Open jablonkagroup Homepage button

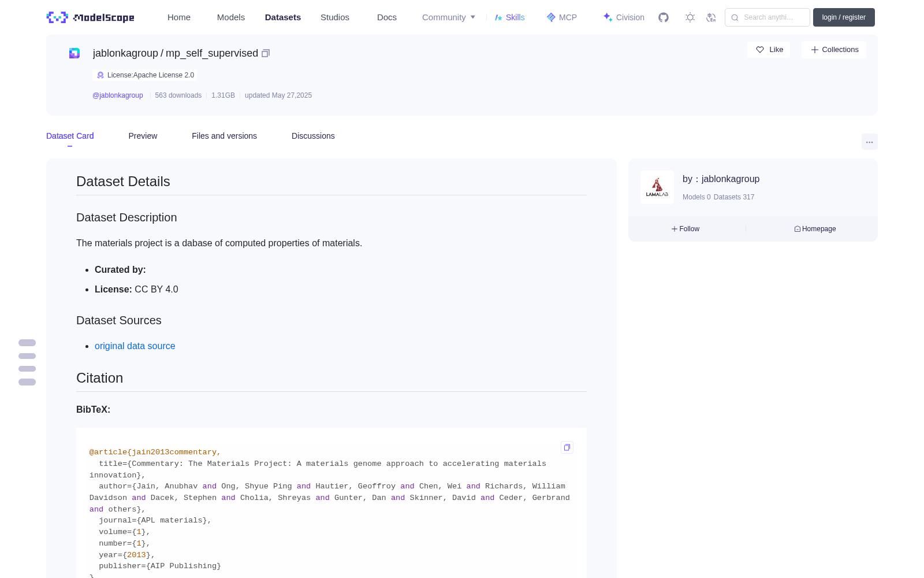tap(815, 229)
